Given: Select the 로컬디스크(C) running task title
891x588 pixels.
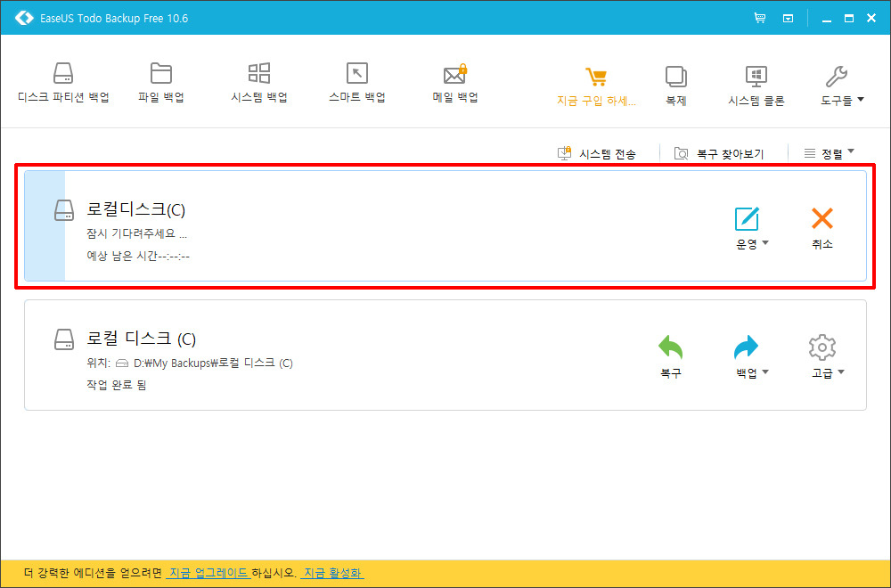Looking at the screenshot, I should [135, 209].
